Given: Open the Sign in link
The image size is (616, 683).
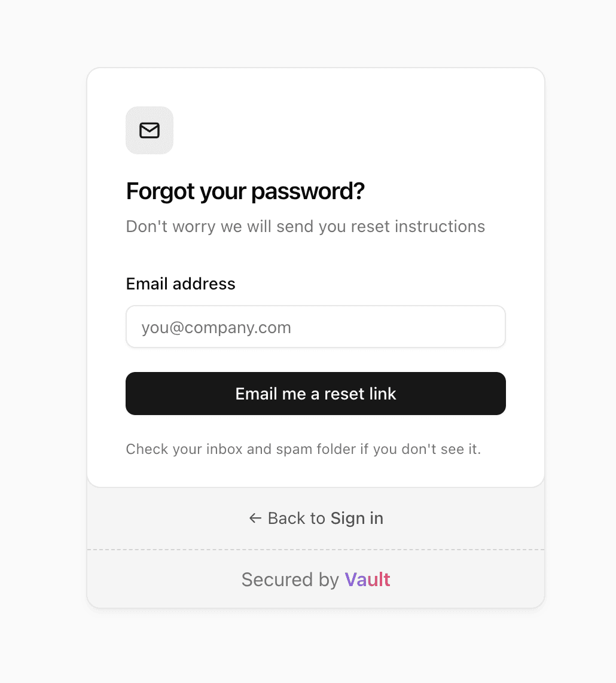Looking at the screenshot, I should pyautogui.click(x=357, y=518).
